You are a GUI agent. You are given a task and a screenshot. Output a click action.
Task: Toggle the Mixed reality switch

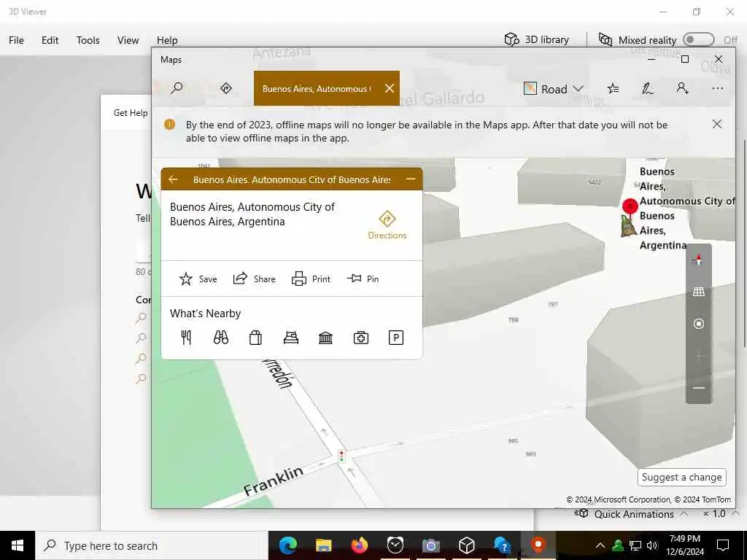tap(698, 39)
